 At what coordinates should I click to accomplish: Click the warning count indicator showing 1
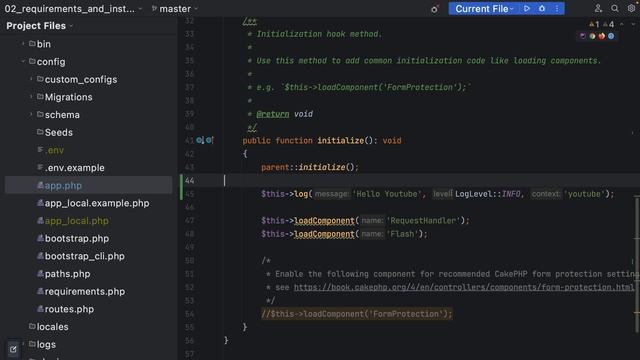(594, 24)
